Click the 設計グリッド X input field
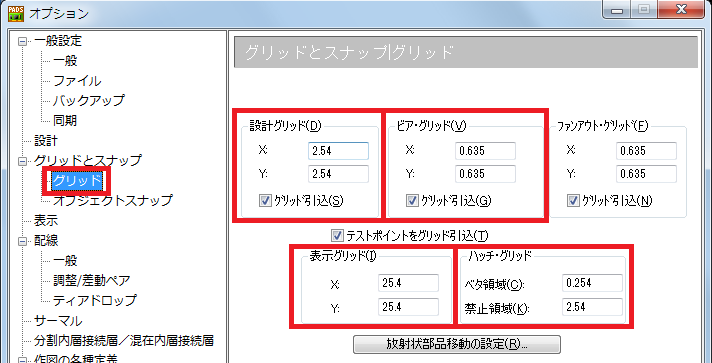This screenshot has width=712, height=363. pyautogui.click(x=338, y=151)
